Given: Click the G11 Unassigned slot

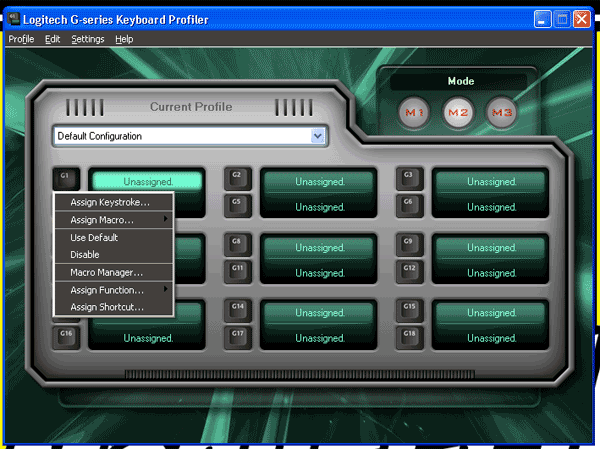Looking at the screenshot, I should click(320, 273).
